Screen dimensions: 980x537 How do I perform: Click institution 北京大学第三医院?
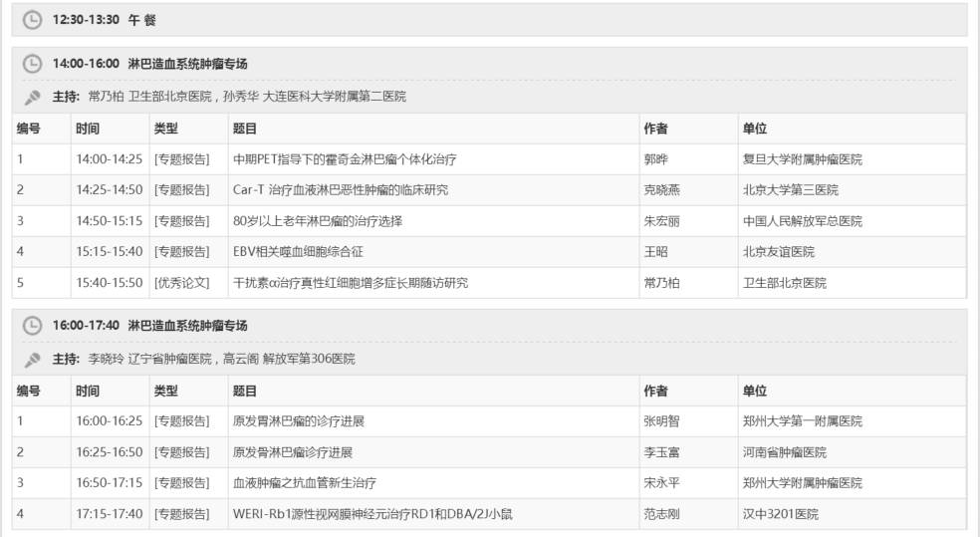(x=791, y=190)
